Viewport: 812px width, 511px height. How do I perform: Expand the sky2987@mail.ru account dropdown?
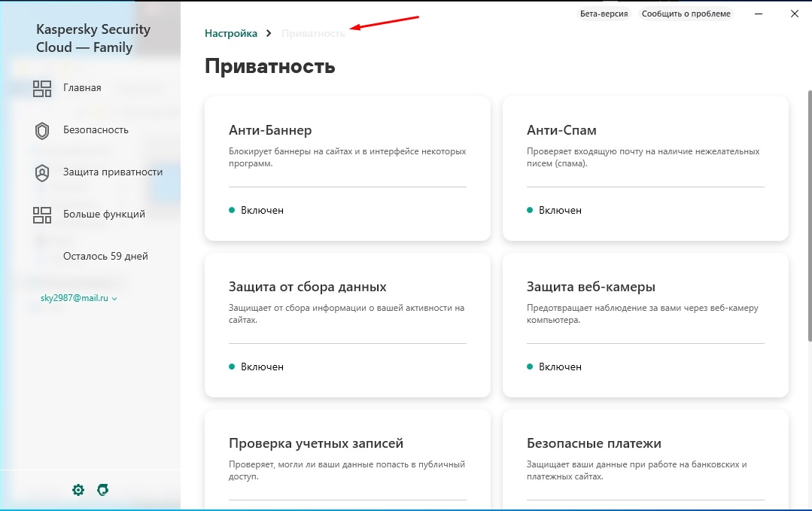(79, 298)
